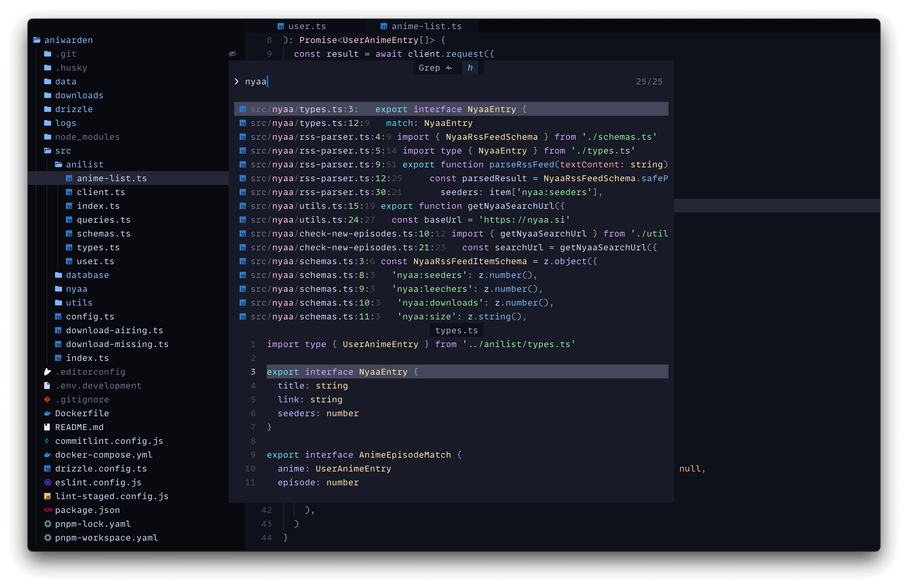Click the commitlint icon beside commitlint.config.js
Screen dimensions: 908x588
pos(47,441)
